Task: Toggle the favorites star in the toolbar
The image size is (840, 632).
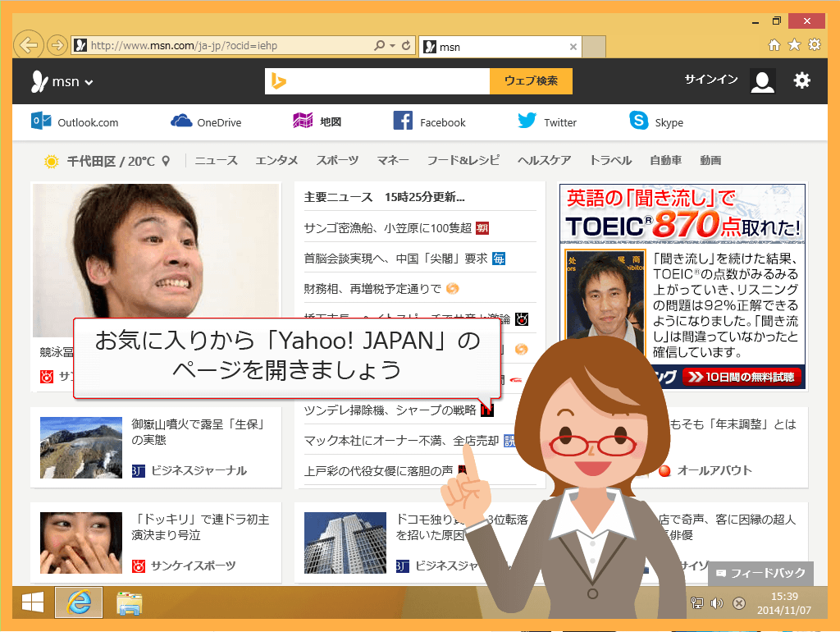Action: point(793,46)
